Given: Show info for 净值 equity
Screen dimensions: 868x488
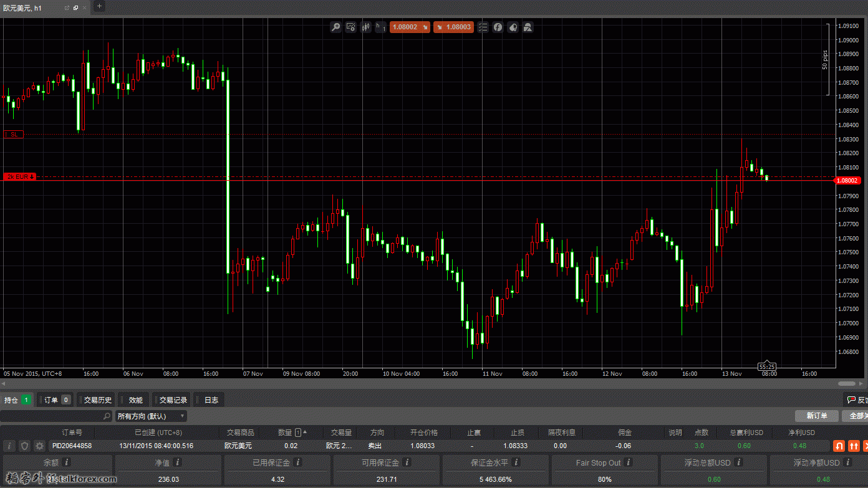Looking at the screenshot, I should point(178,462).
